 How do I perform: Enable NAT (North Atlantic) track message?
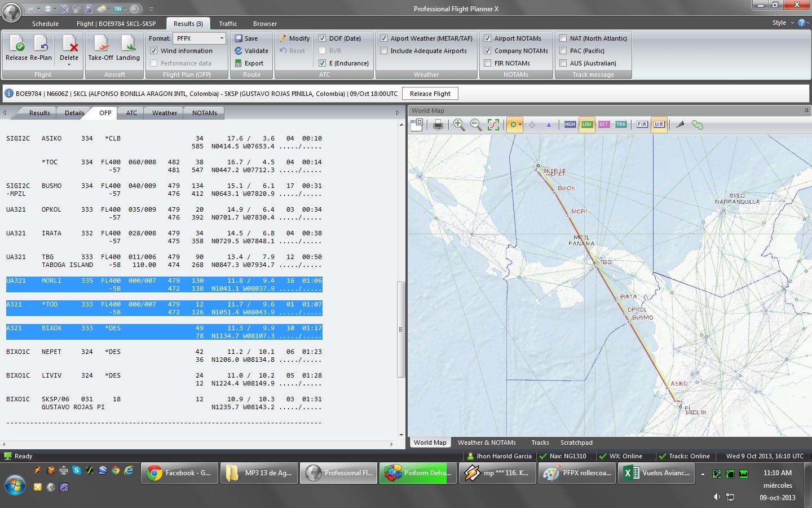click(563, 38)
